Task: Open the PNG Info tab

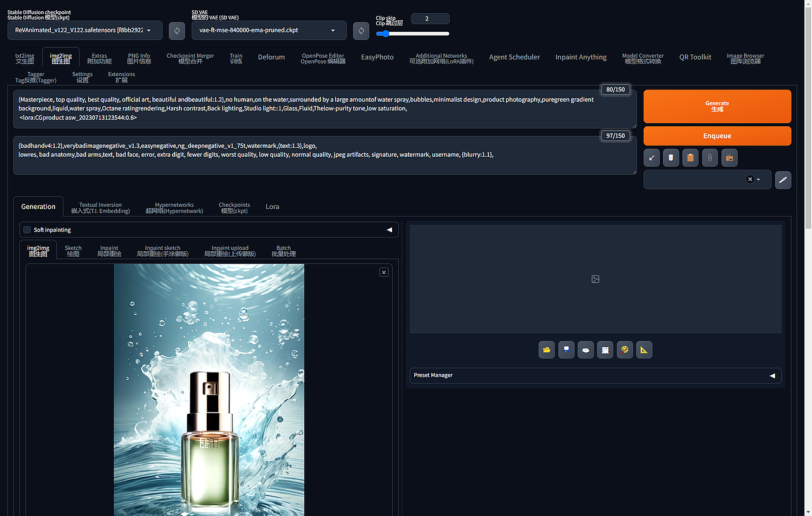Action: tap(139, 58)
